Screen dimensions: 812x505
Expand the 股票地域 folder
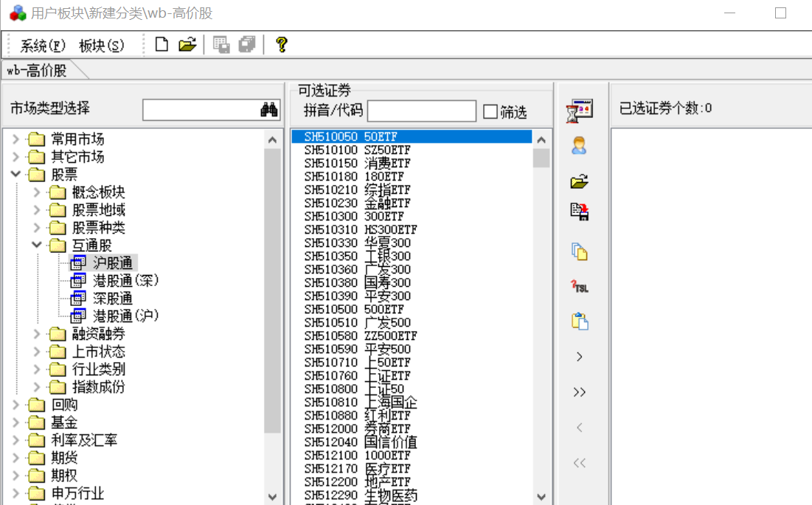36,210
